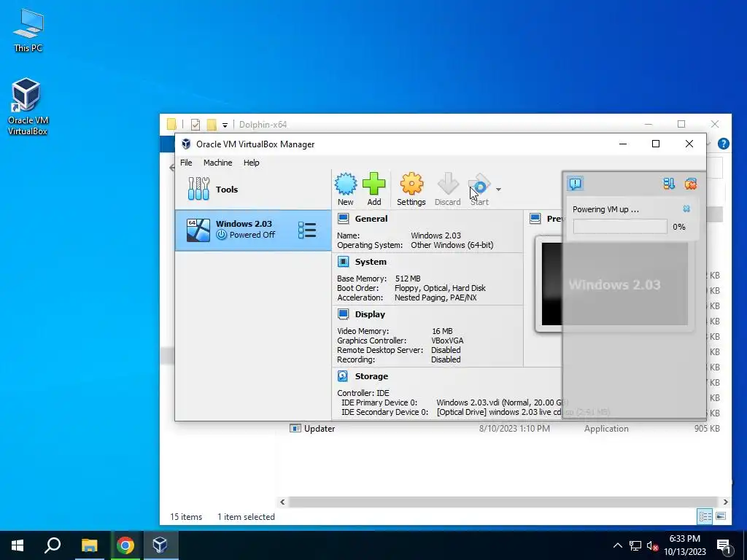Screen dimensions: 747x560
Task: Click the Explorer horizontal scrollbar track
Action: (503, 502)
